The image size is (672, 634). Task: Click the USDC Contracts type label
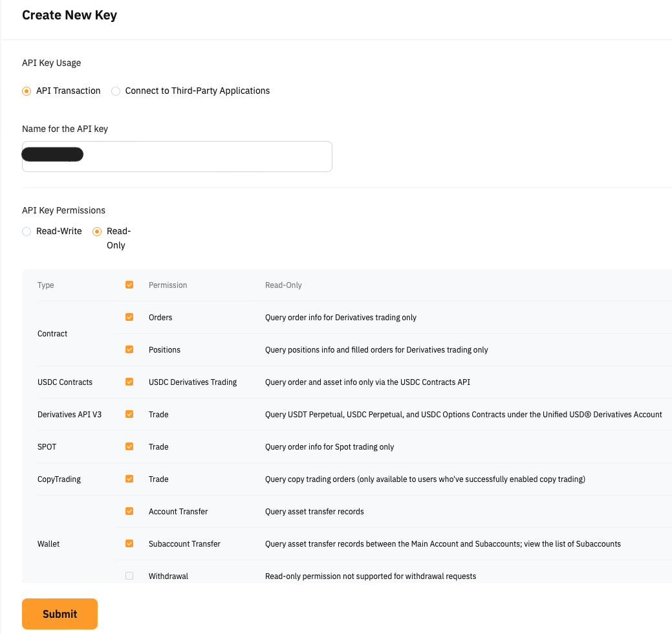pyautogui.click(x=65, y=382)
